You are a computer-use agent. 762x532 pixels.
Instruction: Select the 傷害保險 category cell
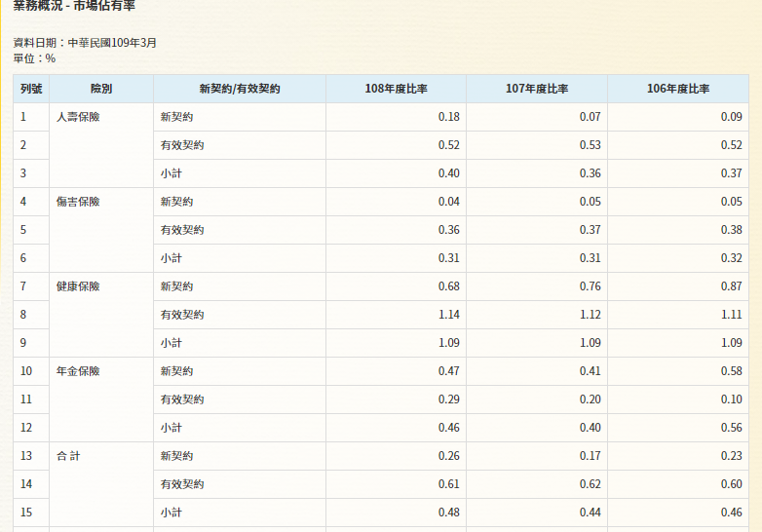point(101,230)
